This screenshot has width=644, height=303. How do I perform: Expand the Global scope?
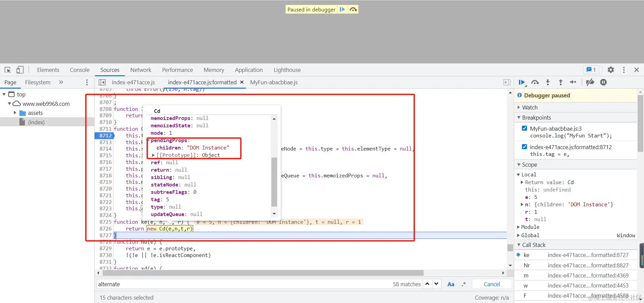point(519,235)
